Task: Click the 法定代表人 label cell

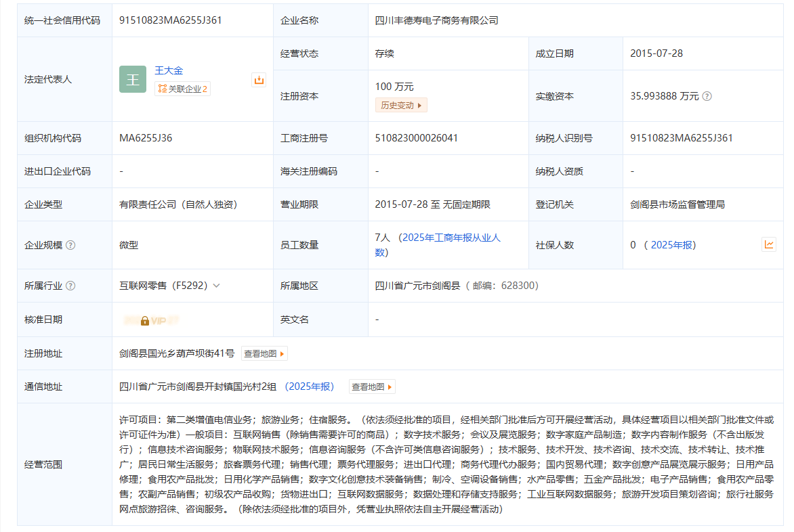Action: [64, 79]
